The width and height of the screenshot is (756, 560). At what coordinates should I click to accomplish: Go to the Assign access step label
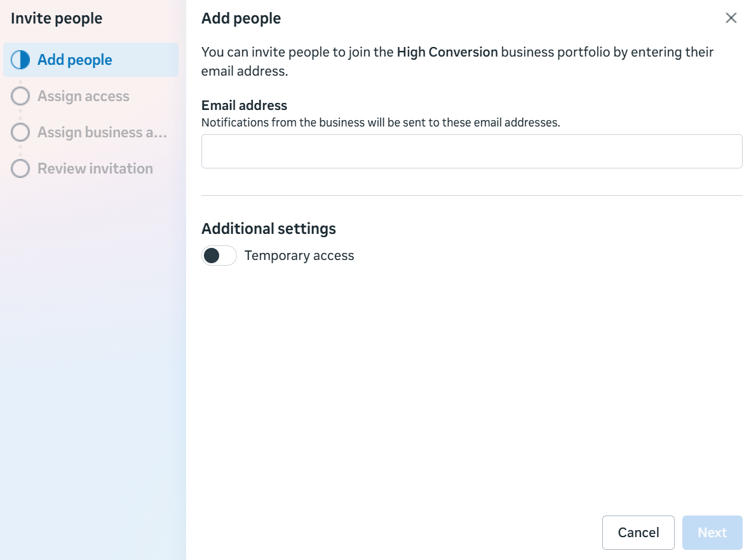(83, 96)
